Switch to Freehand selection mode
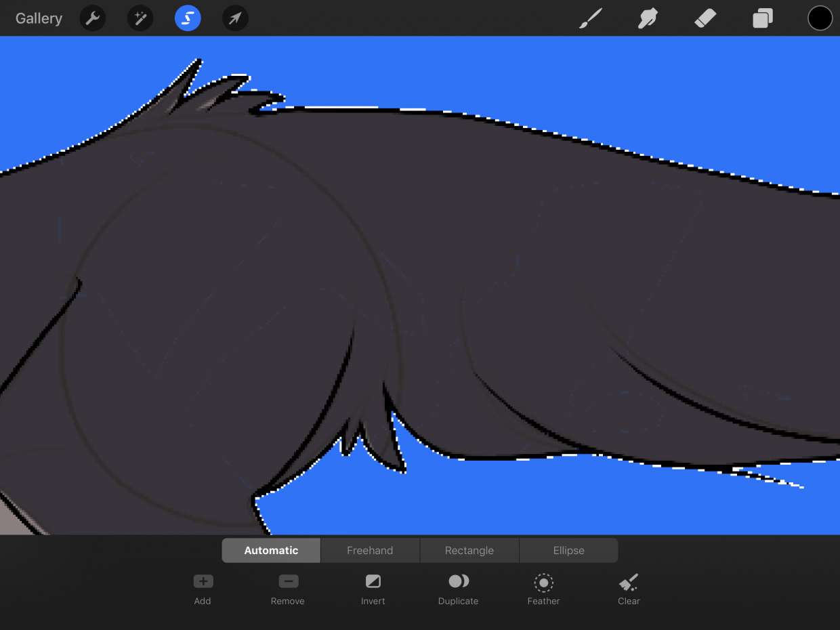Screen dimensions: 840x630 [370, 551]
